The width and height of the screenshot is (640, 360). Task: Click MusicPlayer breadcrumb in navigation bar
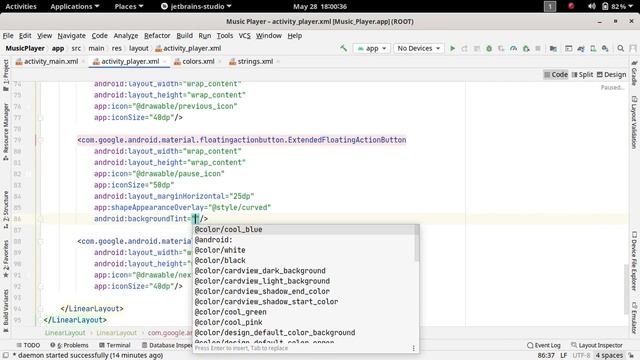pos(25,48)
